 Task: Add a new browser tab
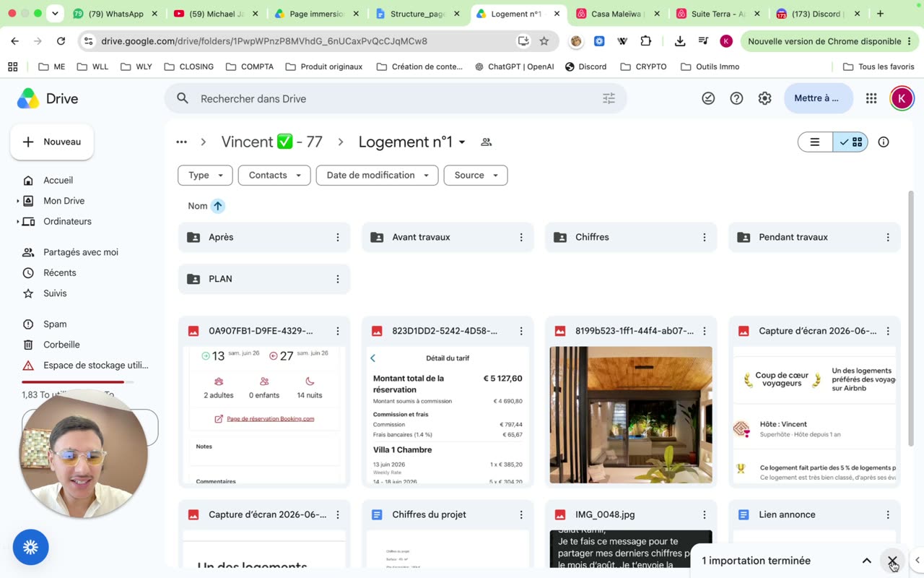tap(880, 14)
